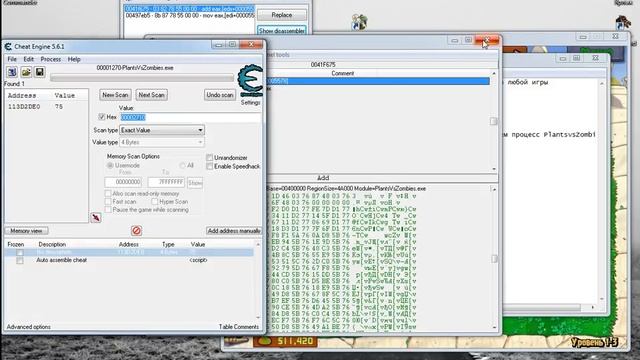Click Replace in the opcode window
The image size is (640, 360).
coord(282,15)
